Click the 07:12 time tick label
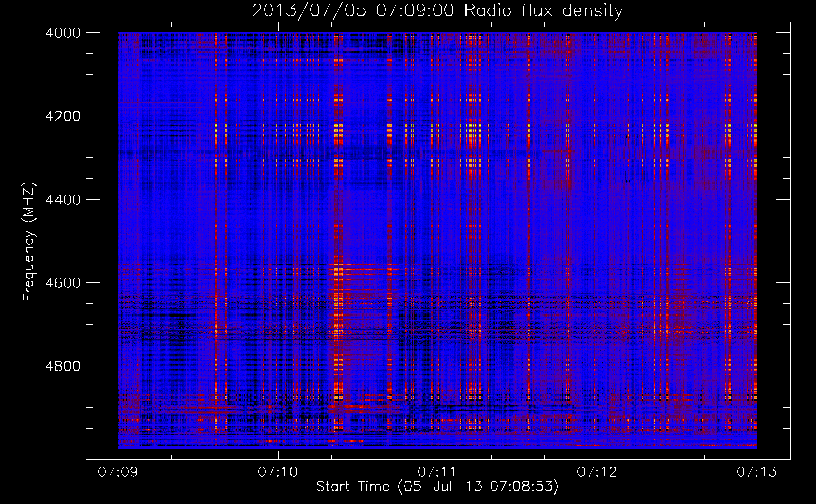The width and height of the screenshot is (816, 504). [x=597, y=472]
